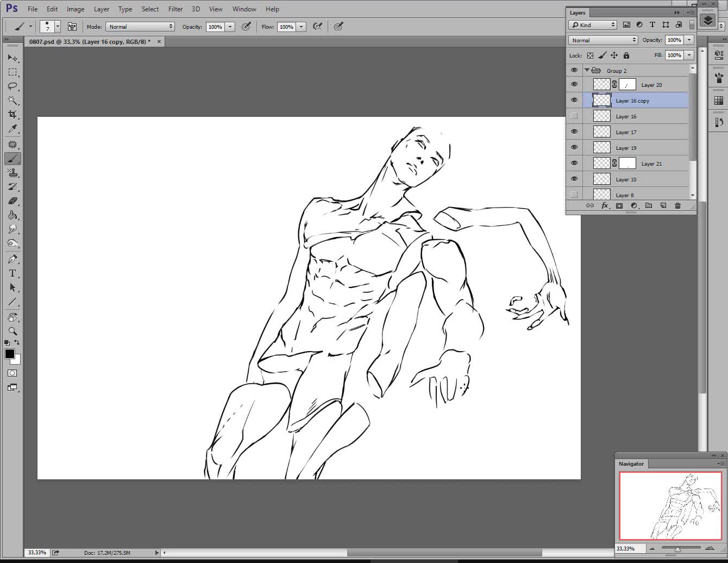Select the Paint Bucket tool
The image size is (728, 563).
pyautogui.click(x=12, y=215)
